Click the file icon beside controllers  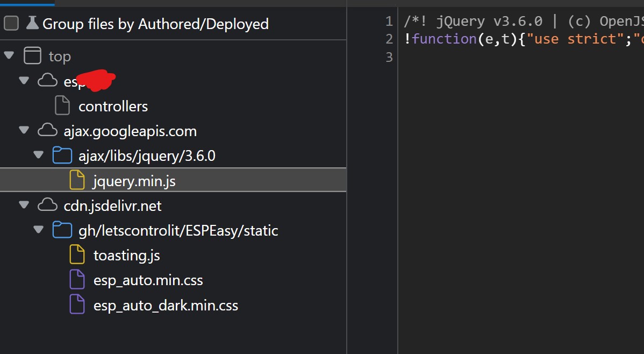(62, 105)
